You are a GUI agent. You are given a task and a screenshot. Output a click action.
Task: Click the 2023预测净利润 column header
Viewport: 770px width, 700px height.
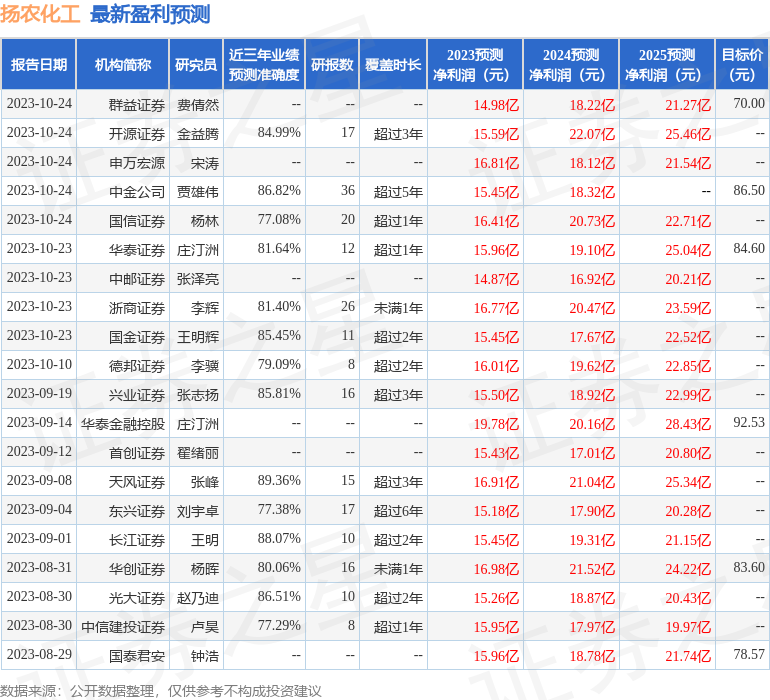[x=475, y=64]
